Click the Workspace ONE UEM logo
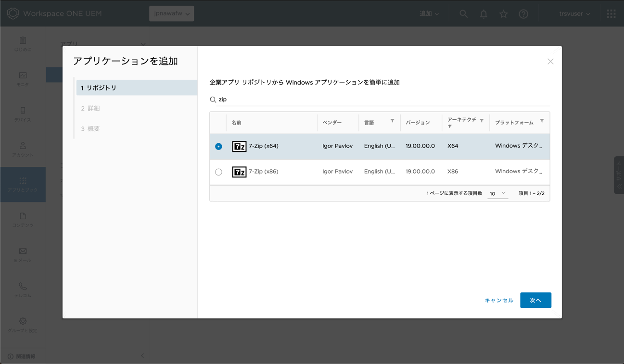 [13, 13]
